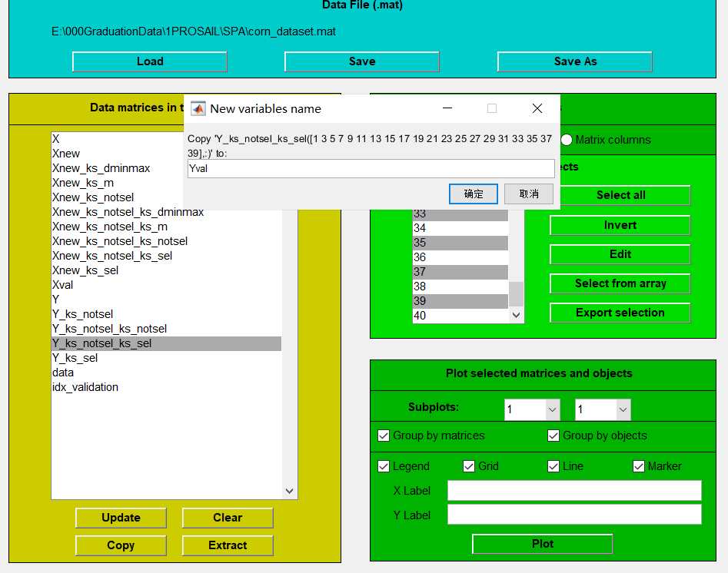
Task: Export the current selection
Action: [x=620, y=313]
